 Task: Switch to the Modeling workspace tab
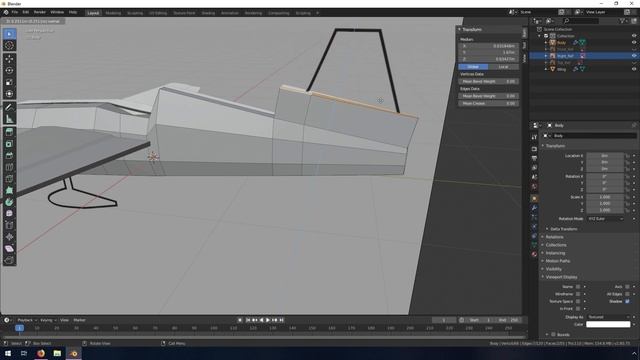tap(113, 13)
